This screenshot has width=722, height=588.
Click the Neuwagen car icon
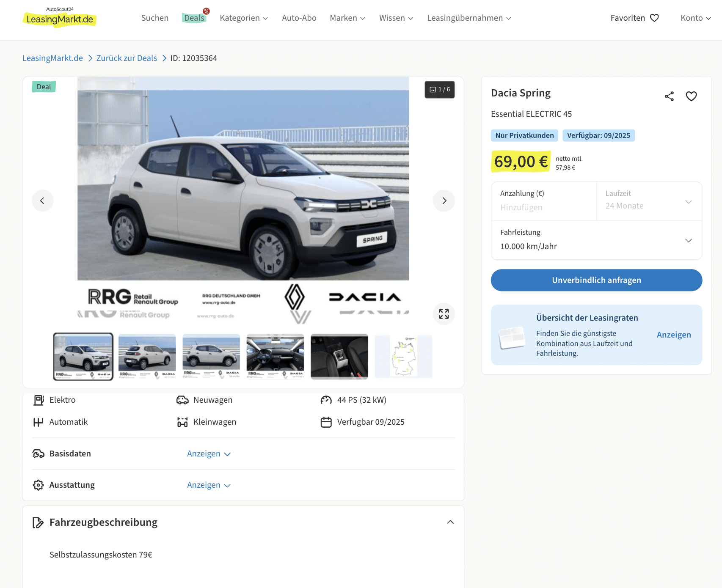point(182,400)
